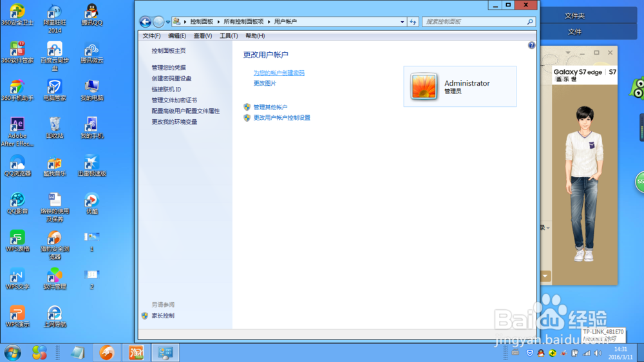Image resolution: width=644 pixels, height=362 pixels.
Task: Open 管理您的凭据 in sidebar
Action: click(x=168, y=68)
